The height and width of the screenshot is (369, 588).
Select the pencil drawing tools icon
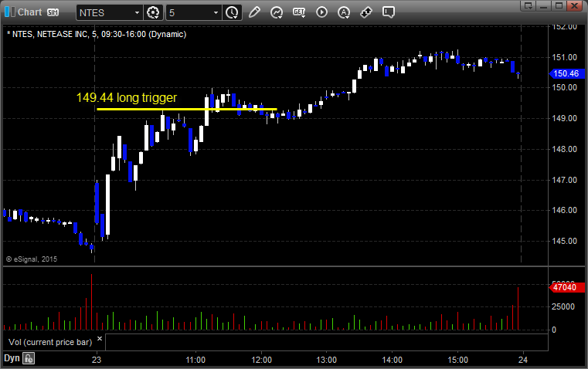254,12
